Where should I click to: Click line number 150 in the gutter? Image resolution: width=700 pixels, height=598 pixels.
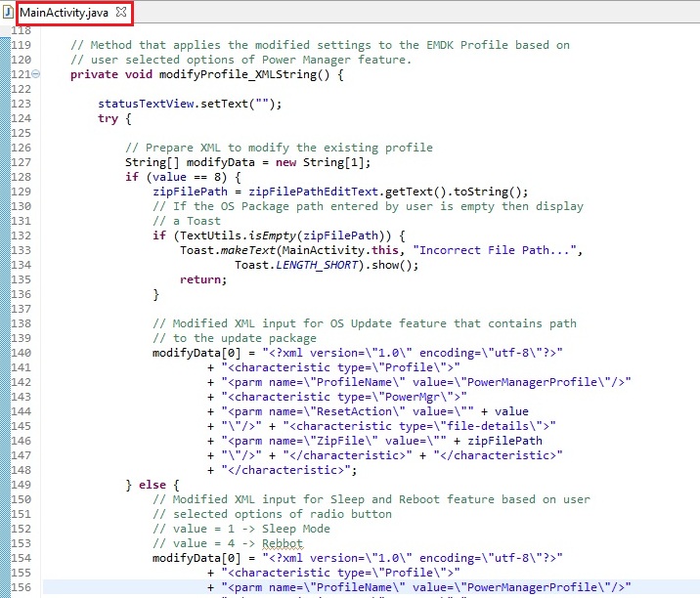click(x=22, y=499)
